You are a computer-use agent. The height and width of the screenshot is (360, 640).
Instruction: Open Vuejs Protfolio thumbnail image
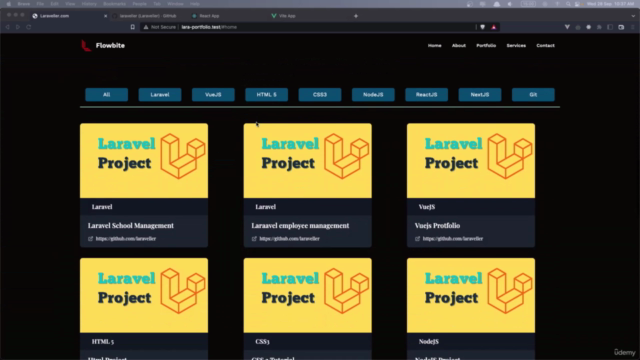tap(471, 160)
